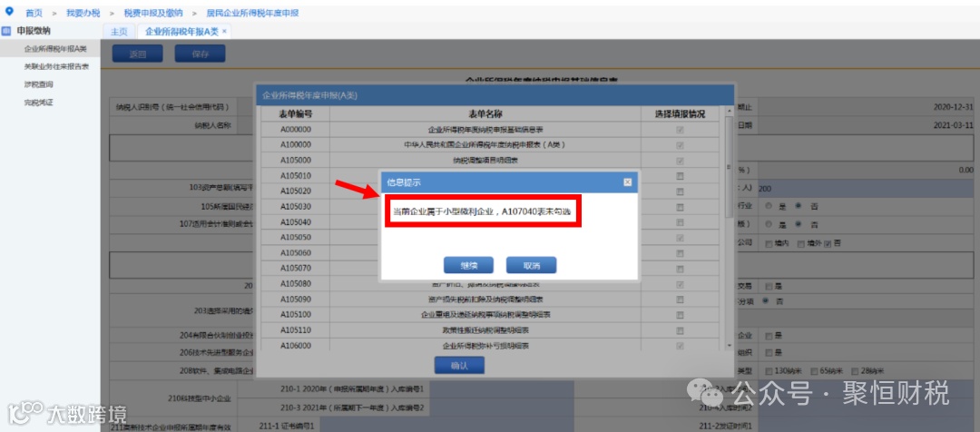Toggle checkbox for form A000000
This screenshot has width=980, height=432.
click(x=680, y=130)
